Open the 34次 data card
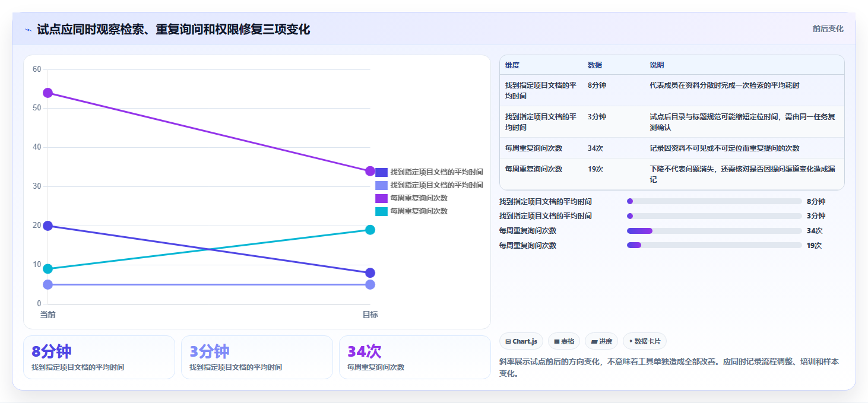This screenshot has height=403, width=868. click(x=415, y=357)
